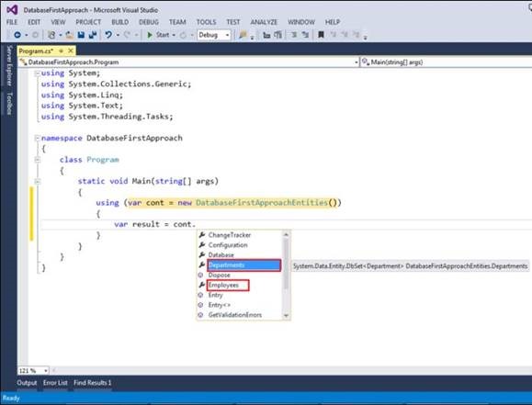Screen dimensions: 532x405
Task: Collapse the class Program outline block
Action: [38, 160]
